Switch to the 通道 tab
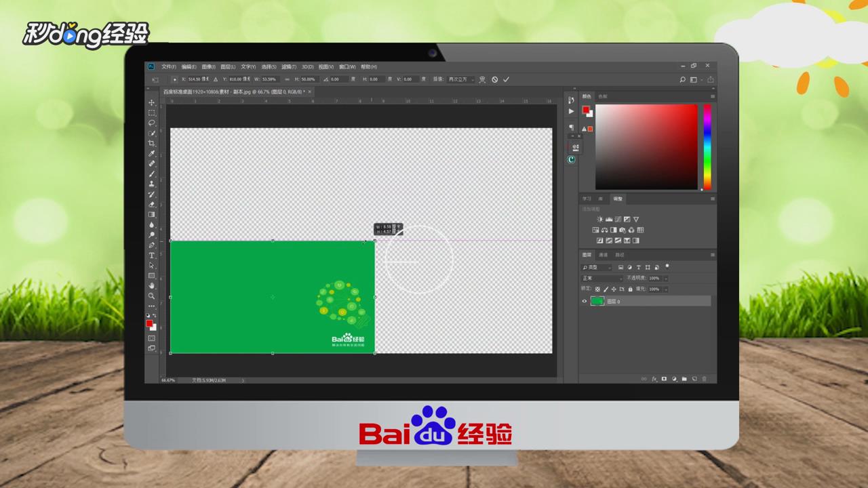The width and height of the screenshot is (868, 488). pos(603,255)
